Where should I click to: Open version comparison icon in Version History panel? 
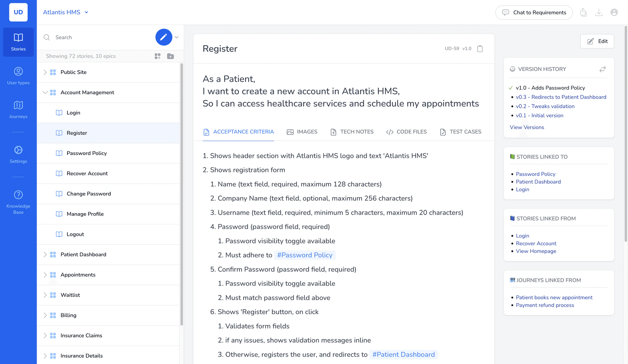[603, 69]
